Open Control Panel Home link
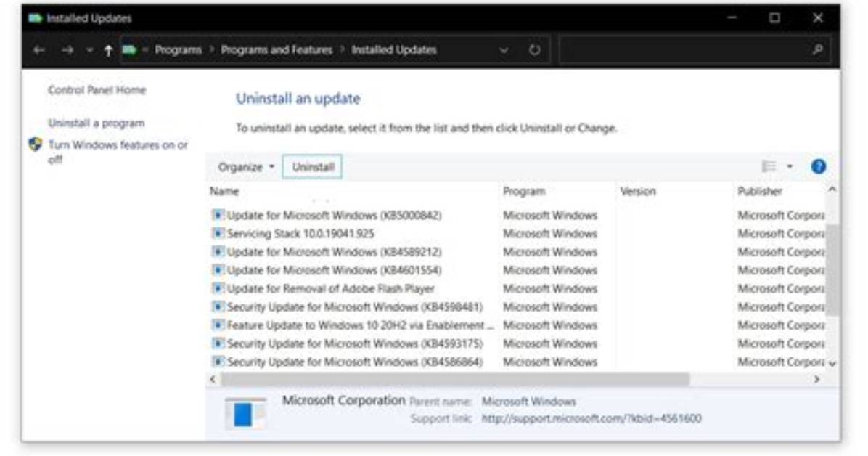The width and height of the screenshot is (868, 456). point(97,90)
